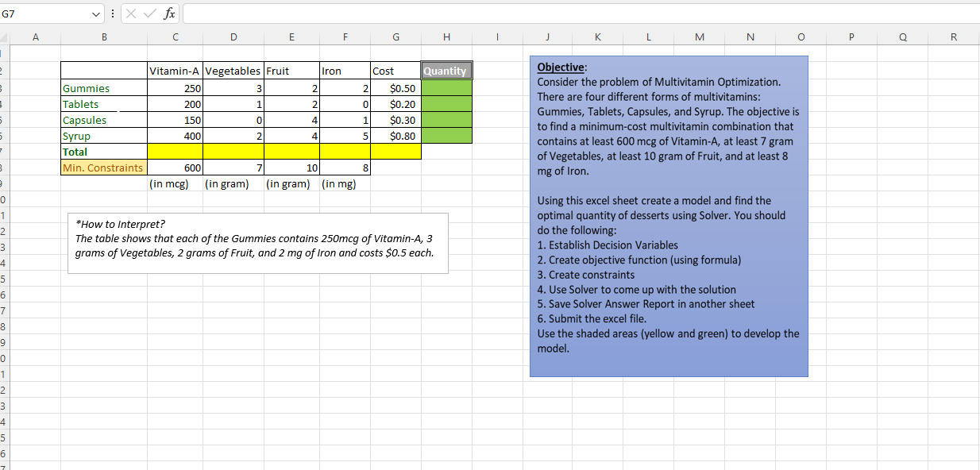Select the Min. Constraints label cell
Viewport: 980px width, 470px height.
coord(103,168)
